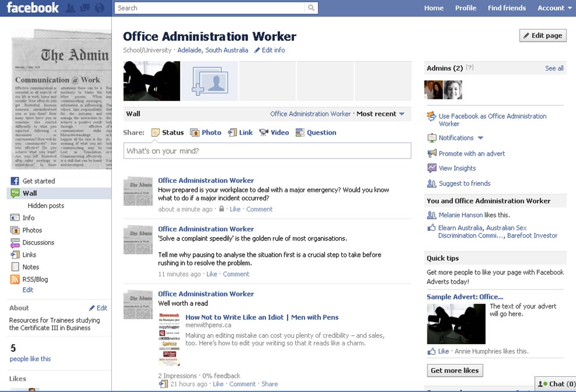Viewport: 576px width, 392px height.
Task: Click Share on the 21 hours ago post
Action: pyautogui.click(x=269, y=384)
